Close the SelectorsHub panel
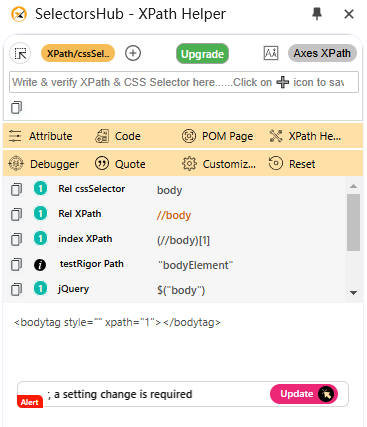 349,14
